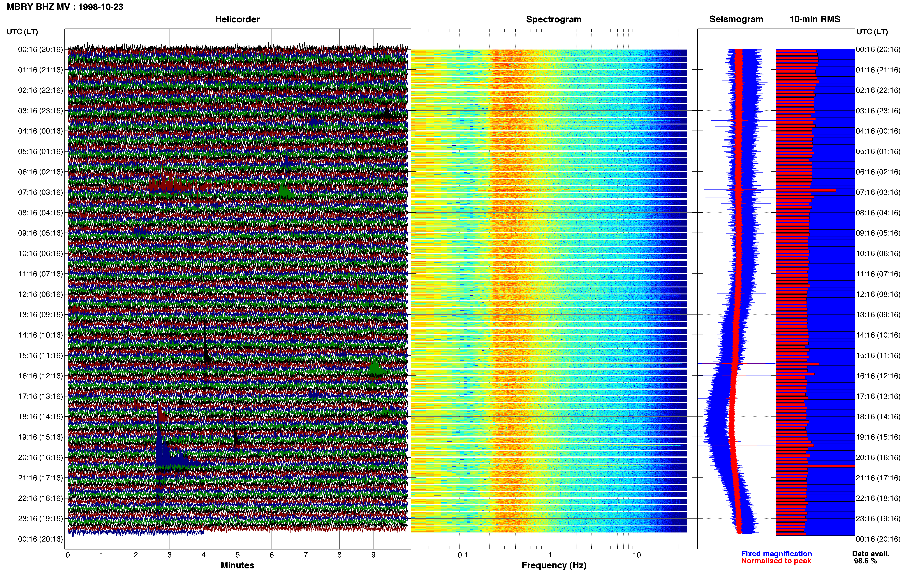Screen dimensions: 924x578
Task: Click '05:16 (01:16)' on the RMS panel time axis
Action: (x=878, y=152)
